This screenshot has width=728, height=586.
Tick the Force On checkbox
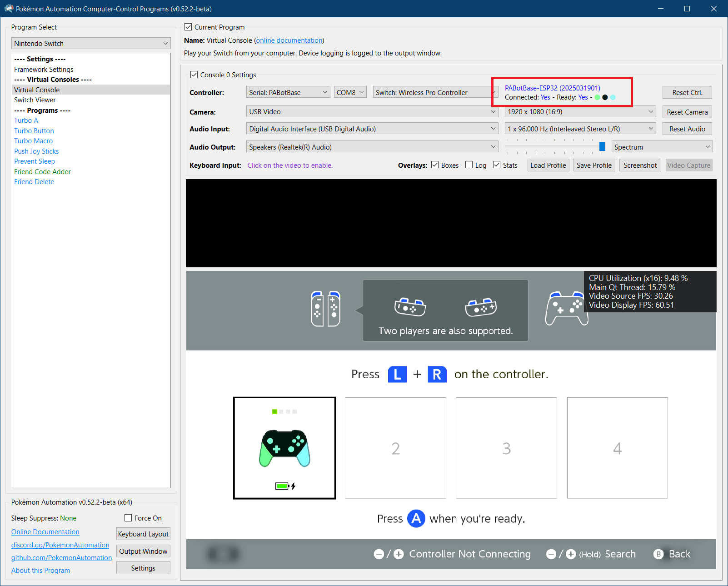click(128, 518)
